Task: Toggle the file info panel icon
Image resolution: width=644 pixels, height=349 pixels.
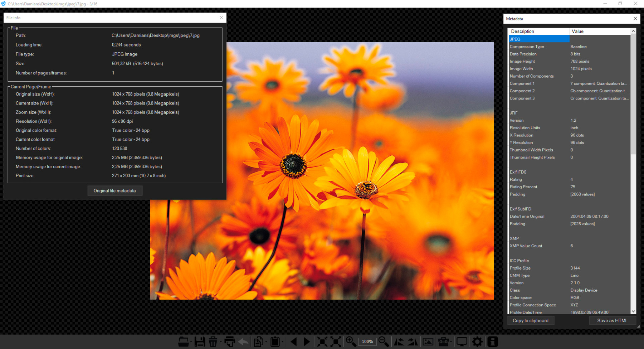Action: (493, 342)
